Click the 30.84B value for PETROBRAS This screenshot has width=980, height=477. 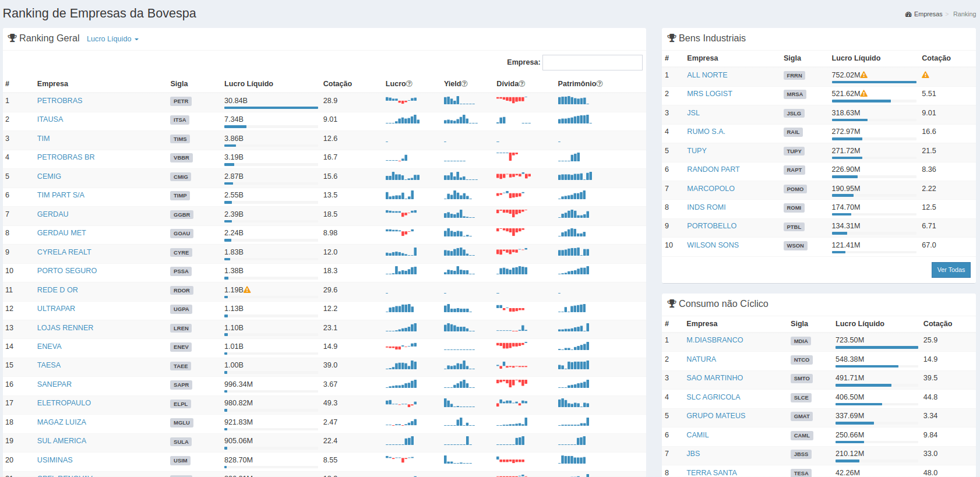point(236,101)
